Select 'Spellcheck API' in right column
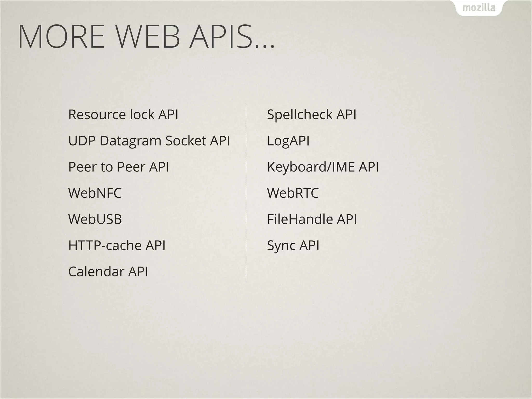 tap(312, 115)
